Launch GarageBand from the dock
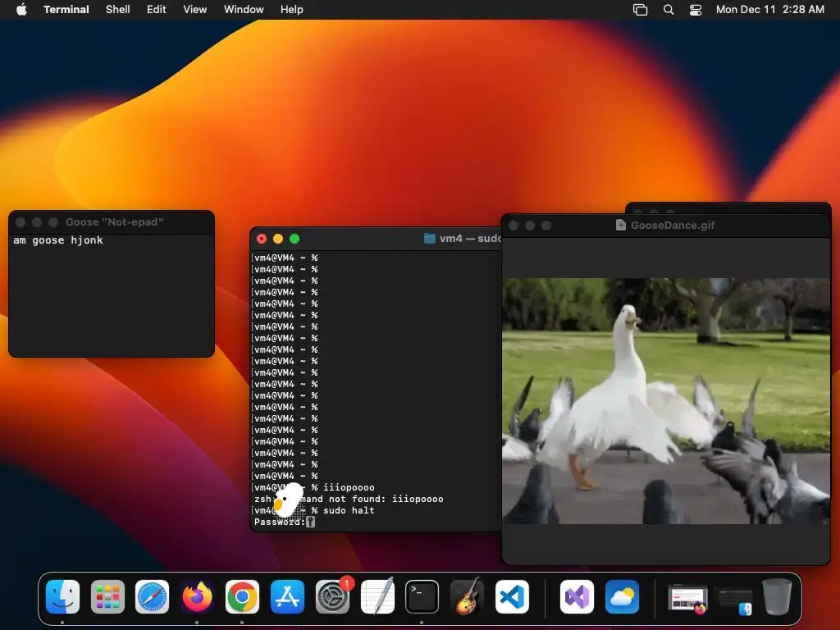 pyautogui.click(x=467, y=596)
